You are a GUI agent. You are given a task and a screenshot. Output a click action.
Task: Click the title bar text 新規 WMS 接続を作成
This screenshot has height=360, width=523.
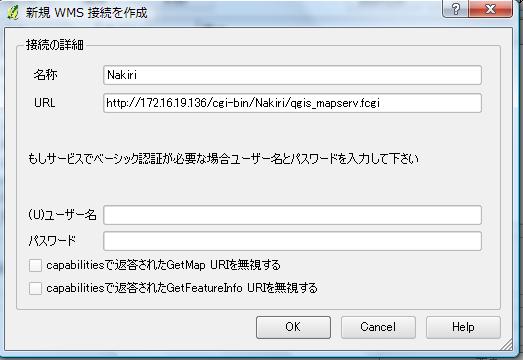(86, 13)
